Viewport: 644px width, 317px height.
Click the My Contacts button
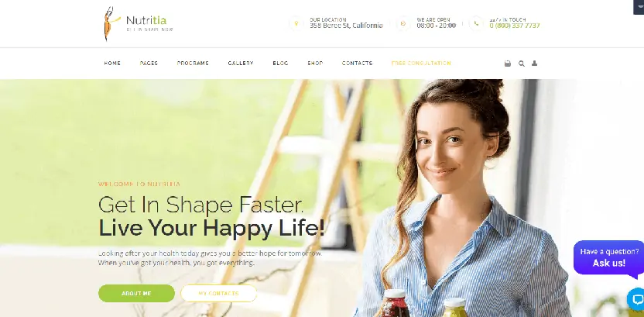click(x=218, y=294)
